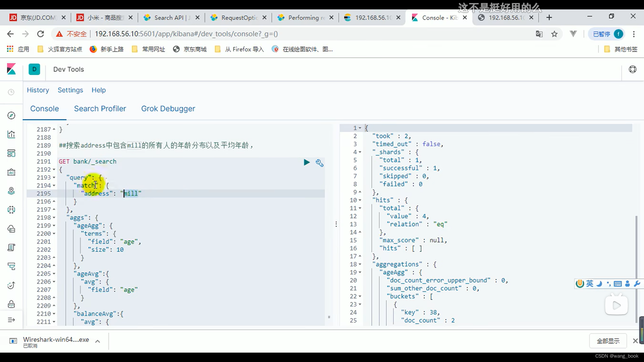Collapse the aggs block at line 2198
644x362 pixels.
point(54,218)
